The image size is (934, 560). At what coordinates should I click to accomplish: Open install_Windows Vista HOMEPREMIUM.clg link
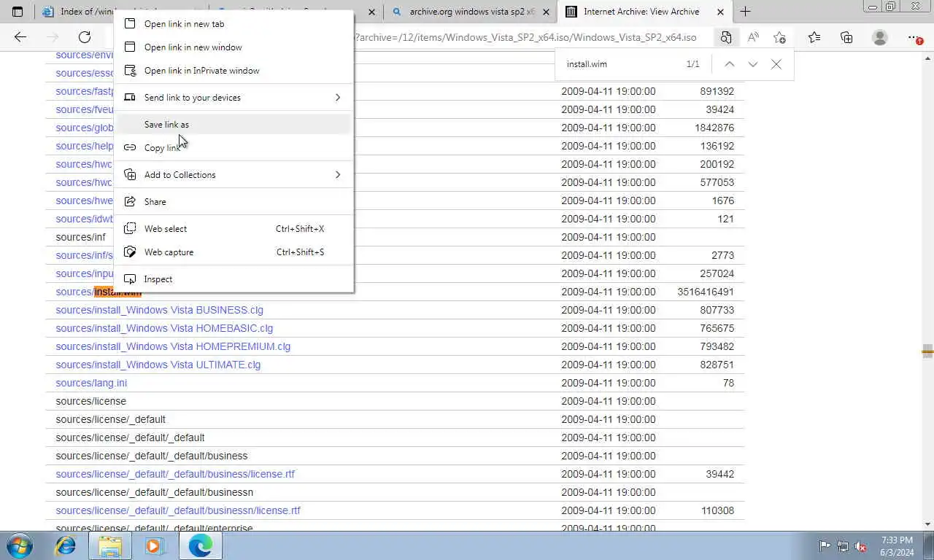(x=173, y=346)
